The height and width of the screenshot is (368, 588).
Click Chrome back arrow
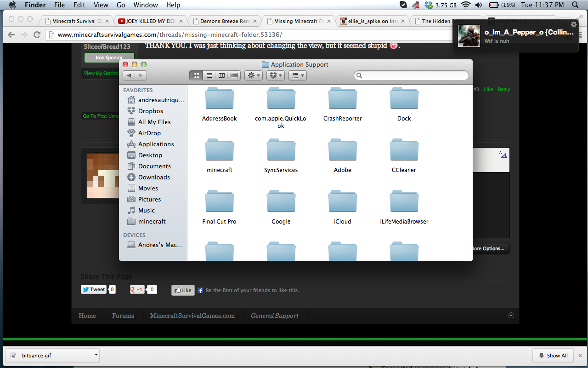[x=12, y=34]
